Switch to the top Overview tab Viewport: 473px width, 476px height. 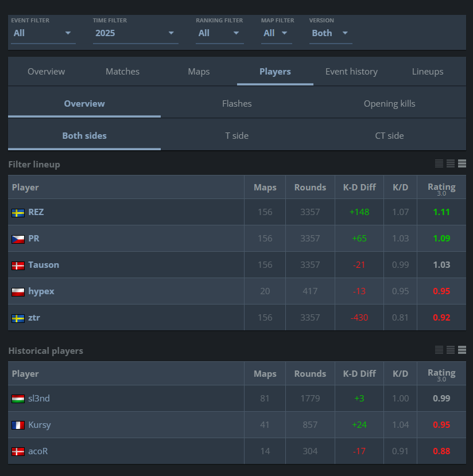(46, 71)
